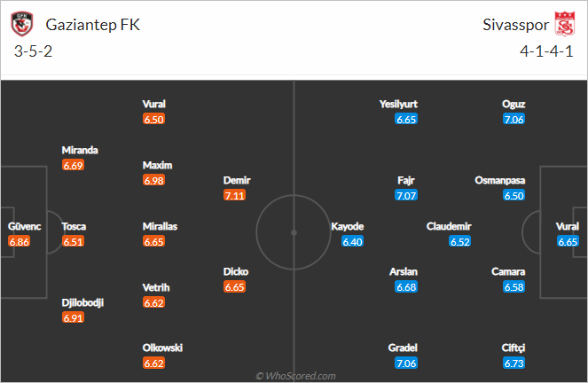Click the Gaziantep FK club crest
The width and height of the screenshot is (588, 383).
22,24
